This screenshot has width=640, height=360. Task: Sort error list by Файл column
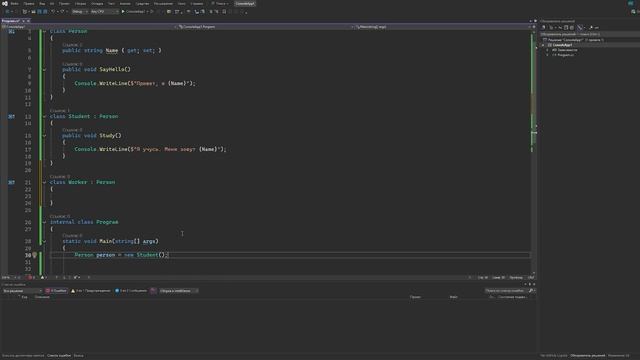click(453, 297)
